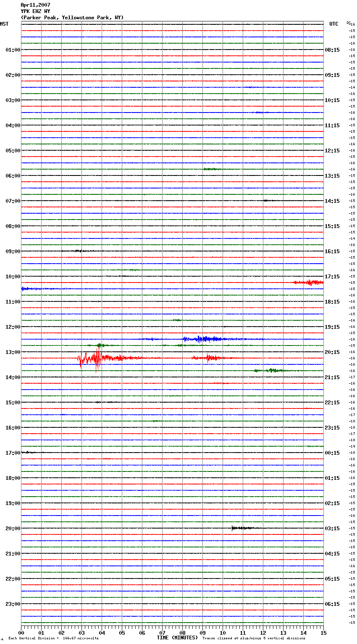Select the 07:00 MST row label
Viewport: 357px width, 644px height.
pyautogui.click(x=13, y=201)
